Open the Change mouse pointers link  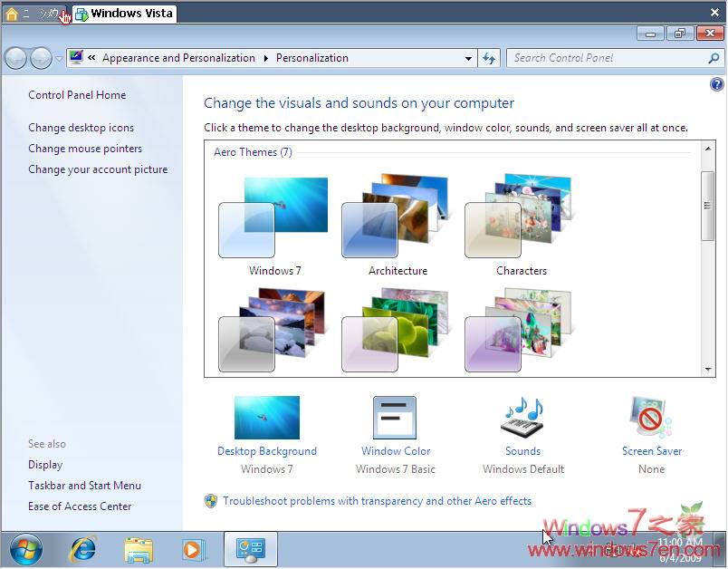[85, 148]
